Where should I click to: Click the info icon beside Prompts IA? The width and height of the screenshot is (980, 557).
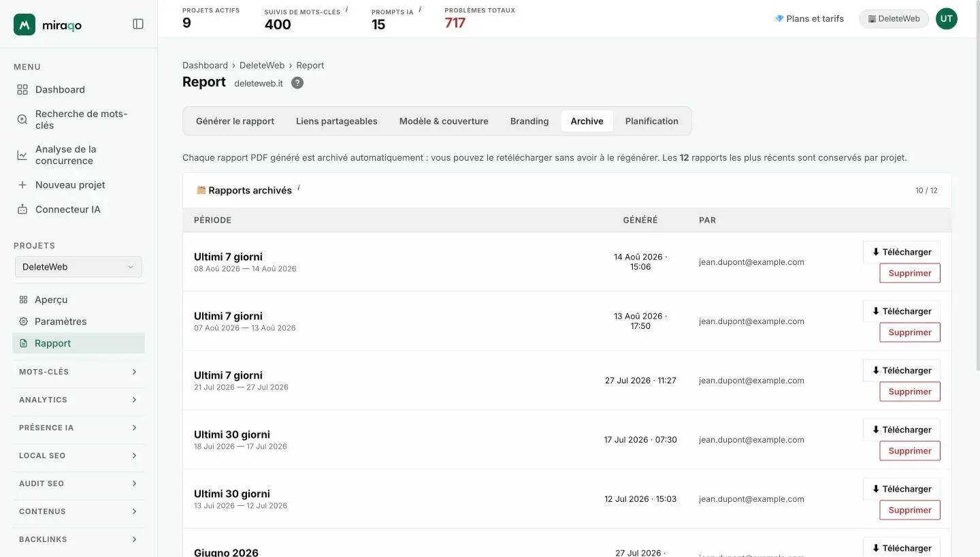(420, 10)
